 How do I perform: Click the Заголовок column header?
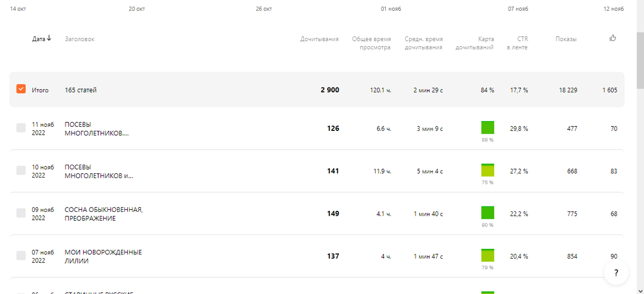click(79, 39)
